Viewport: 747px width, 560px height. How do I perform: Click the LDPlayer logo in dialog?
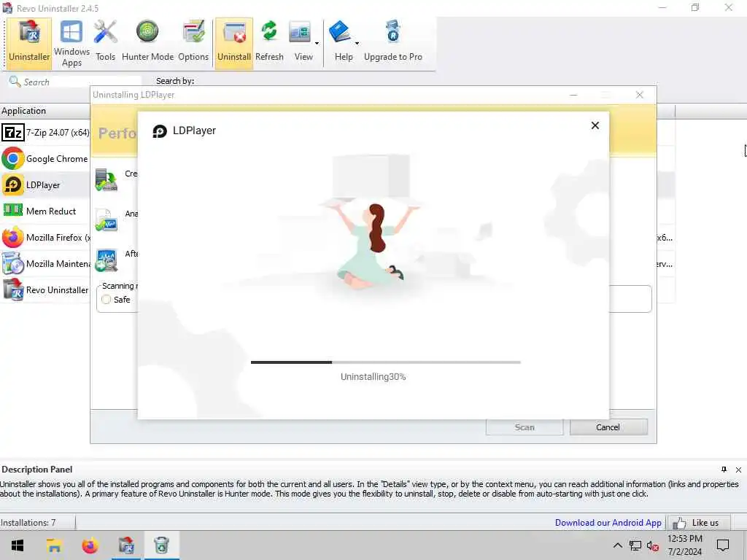pyautogui.click(x=160, y=131)
